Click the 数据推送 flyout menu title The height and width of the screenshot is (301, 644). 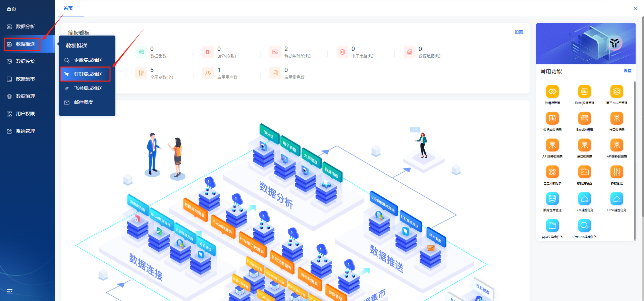pos(76,46)
